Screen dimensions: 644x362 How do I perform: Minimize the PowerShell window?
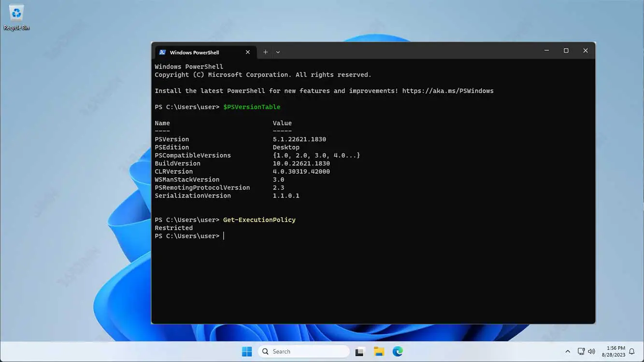point(546,51)
